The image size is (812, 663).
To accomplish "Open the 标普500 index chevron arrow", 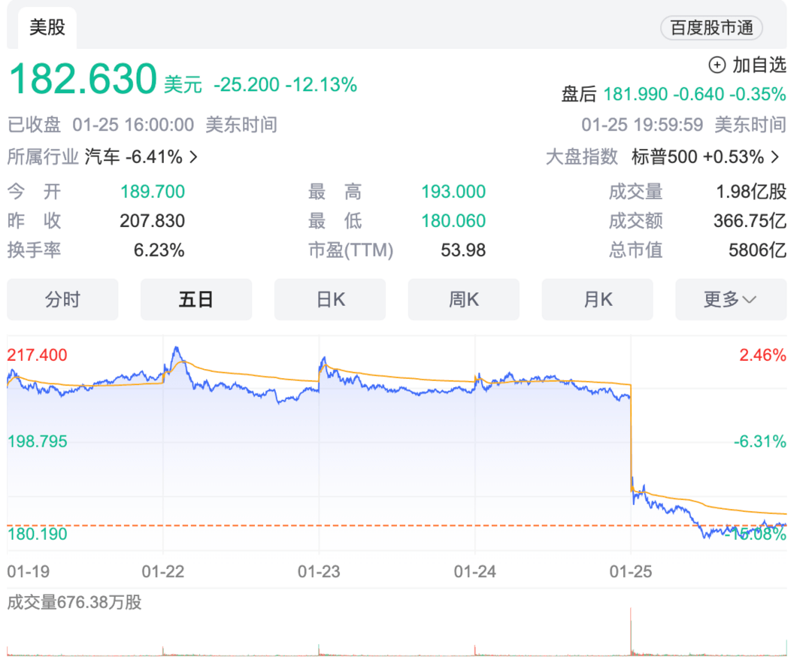I will coord(775,157).
